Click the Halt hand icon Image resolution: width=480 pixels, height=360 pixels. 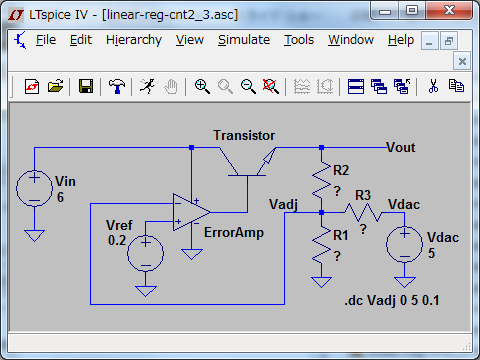point(171,86)
